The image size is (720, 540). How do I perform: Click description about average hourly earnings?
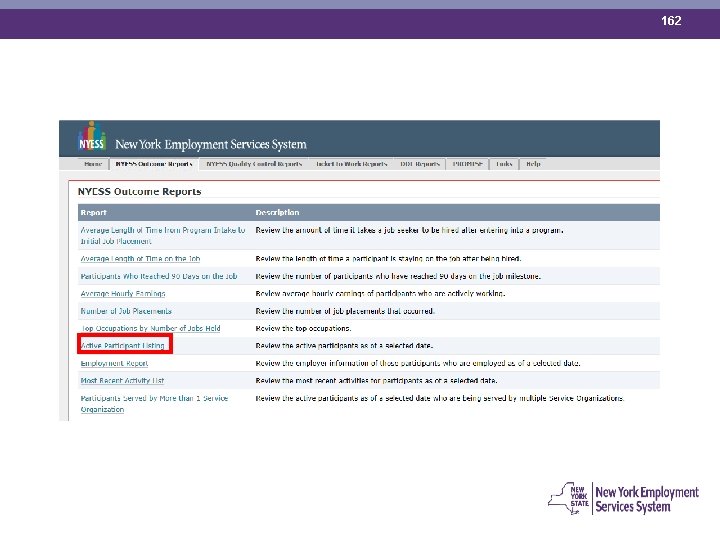[x=380, y=293]
